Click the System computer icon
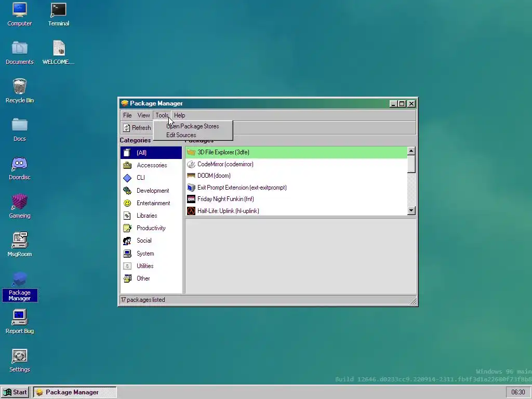The width and height of the screenshot is (532, 399). pos(127,254)
